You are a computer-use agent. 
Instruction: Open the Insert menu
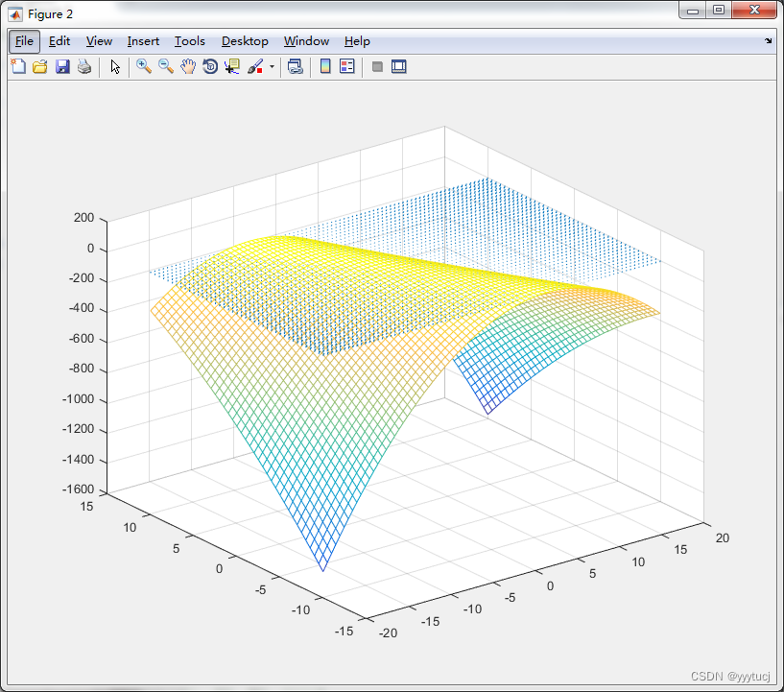pos(143,41)
